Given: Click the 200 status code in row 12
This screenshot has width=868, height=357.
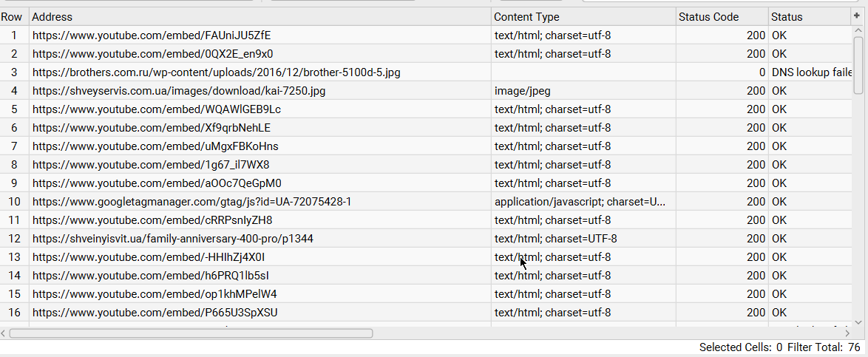Looking at the screenshot, I should pyautogui.click(x=756, y=239).
